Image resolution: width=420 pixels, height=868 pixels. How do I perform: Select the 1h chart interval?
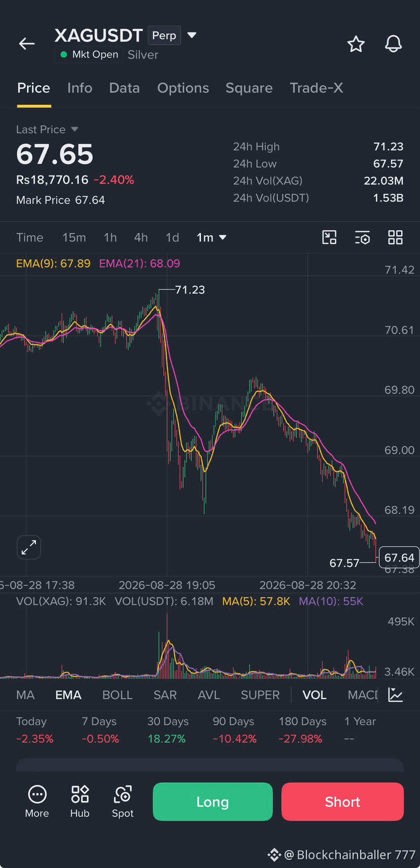(x=110, y=237)
